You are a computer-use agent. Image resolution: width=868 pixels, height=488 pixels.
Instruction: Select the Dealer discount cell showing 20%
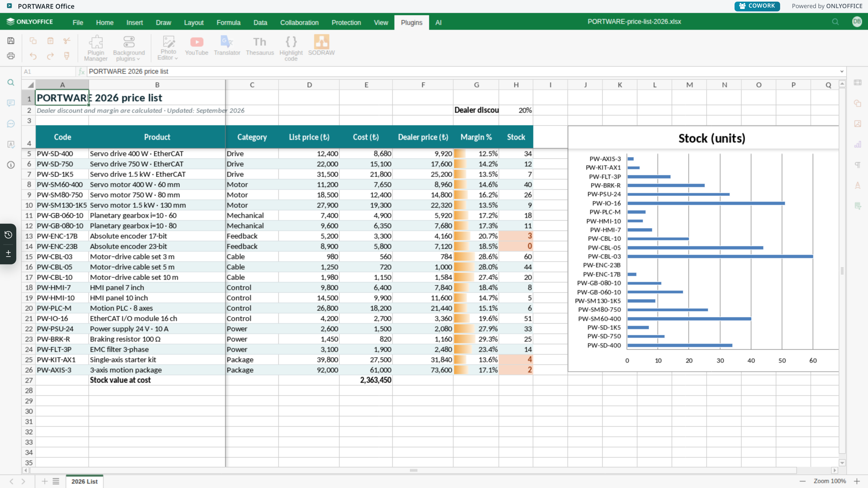[516, 110]
